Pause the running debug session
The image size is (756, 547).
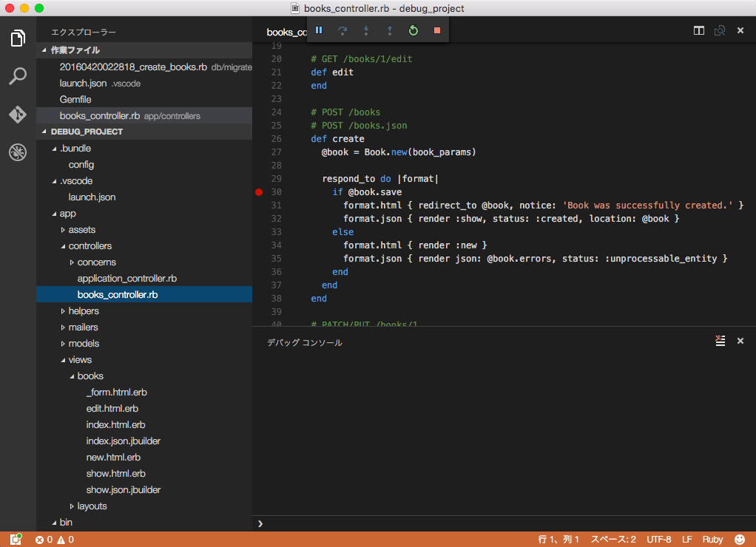(x=319, y=30)
